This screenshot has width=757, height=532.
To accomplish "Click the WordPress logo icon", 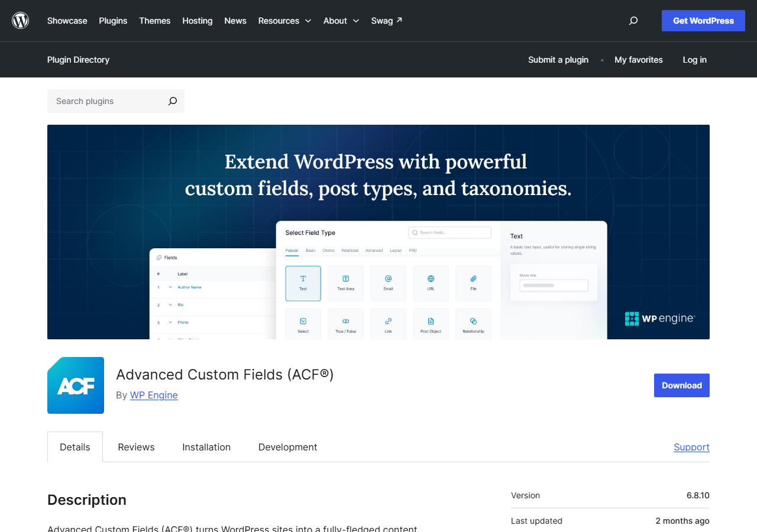I will pyautogui.click(x=21, y=21).
